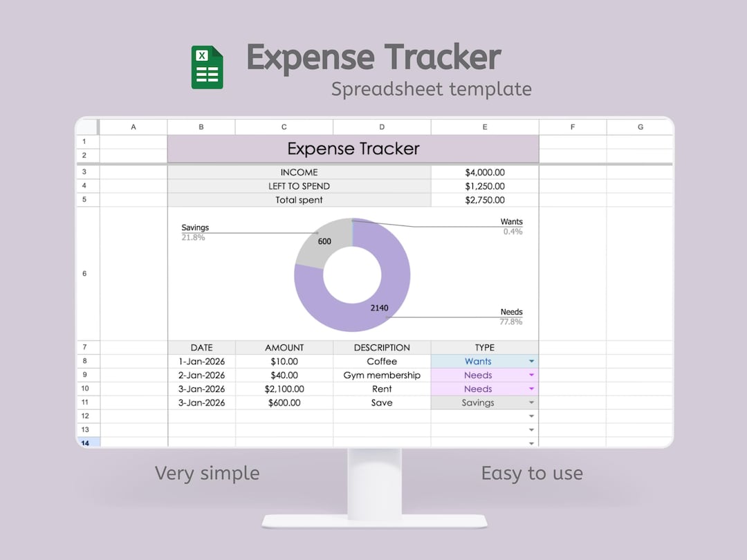Click the $1,250.00 value cell
This screenshot has width=747, height=560.
coord(484,186)
